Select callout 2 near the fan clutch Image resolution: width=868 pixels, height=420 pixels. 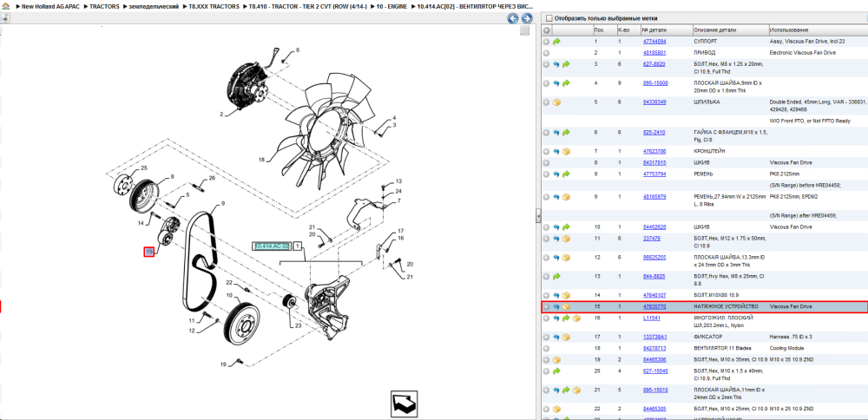pyautogui.click(x=220, y=115)
